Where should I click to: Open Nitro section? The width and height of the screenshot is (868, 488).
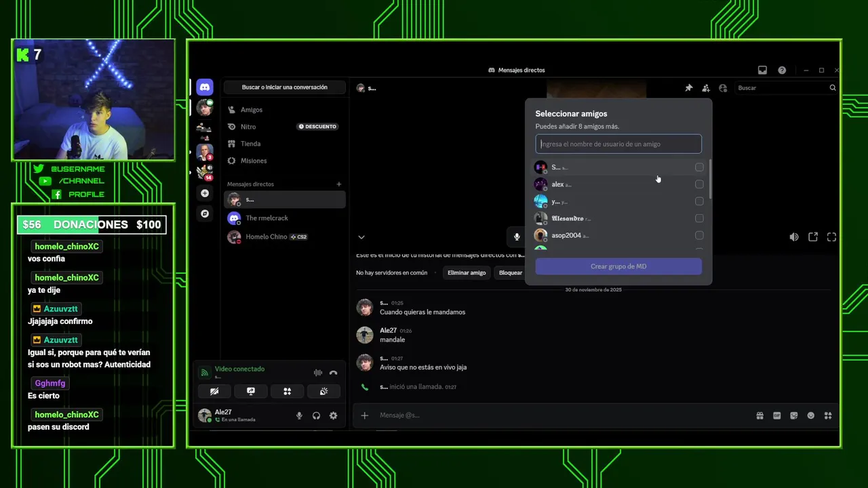pyautogui.click(x=285, y=127)
